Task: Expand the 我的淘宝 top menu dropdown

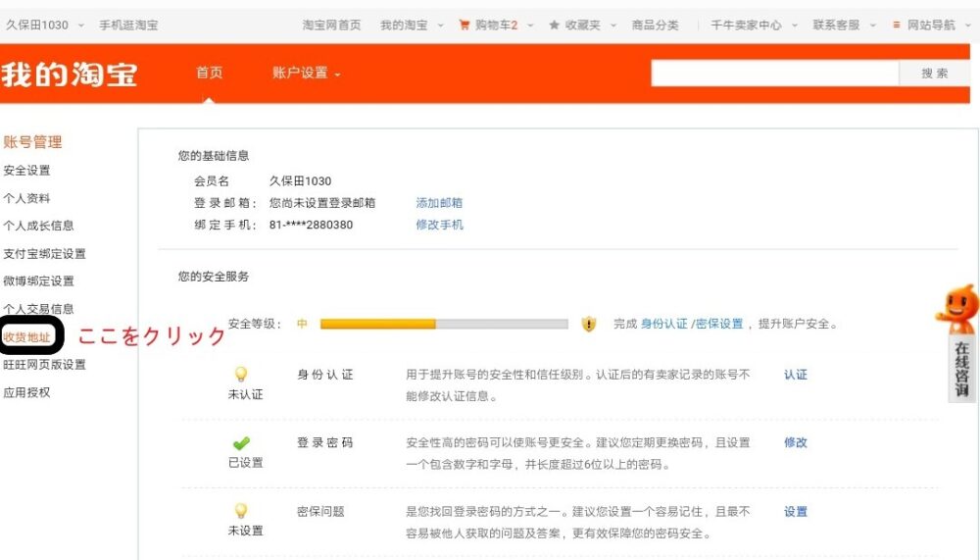Action: [441, 25]
